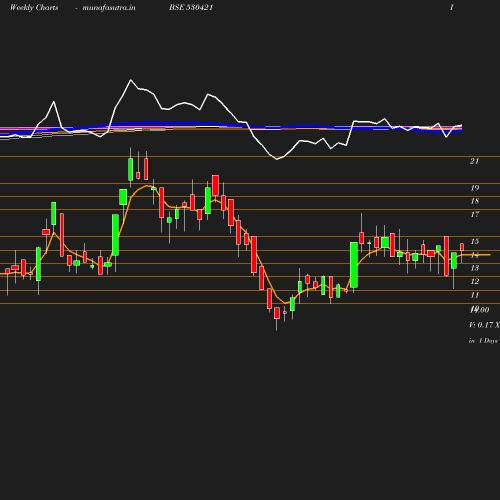500x500 pixels.
Task: Click the 'BSE 530421' stock code
Action: (191, 7)
